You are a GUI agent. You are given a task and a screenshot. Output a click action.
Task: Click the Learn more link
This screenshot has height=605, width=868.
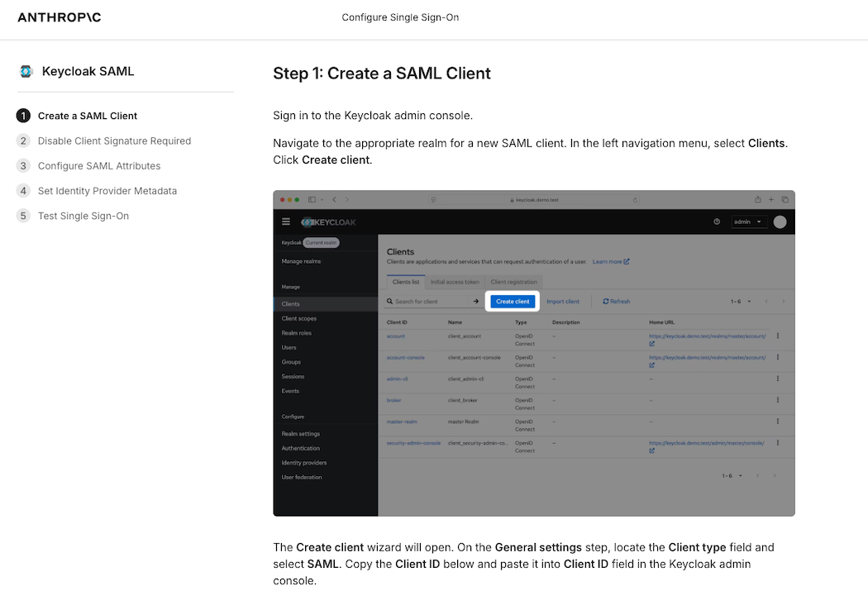click(x=611, y=262)
